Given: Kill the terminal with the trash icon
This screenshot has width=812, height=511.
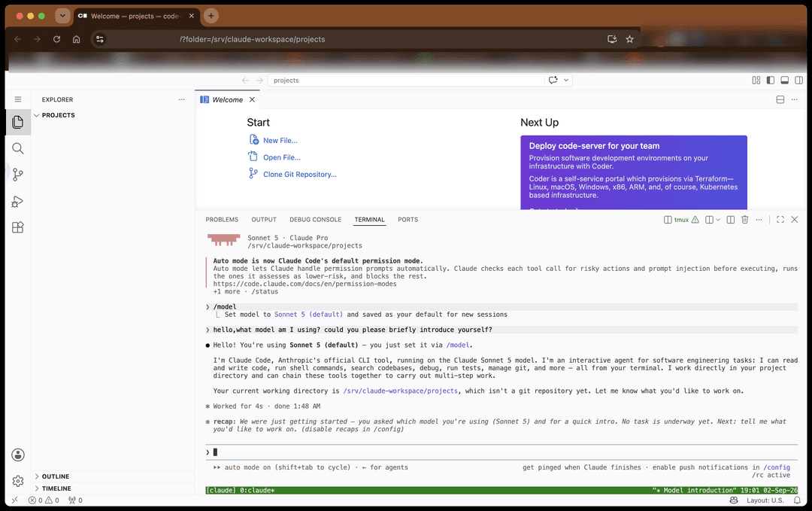Looking at the screenshot, I should [744, 220].
